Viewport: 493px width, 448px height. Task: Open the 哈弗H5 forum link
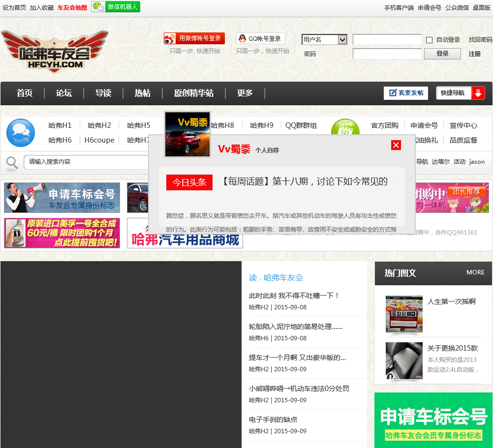click(138, 125)
